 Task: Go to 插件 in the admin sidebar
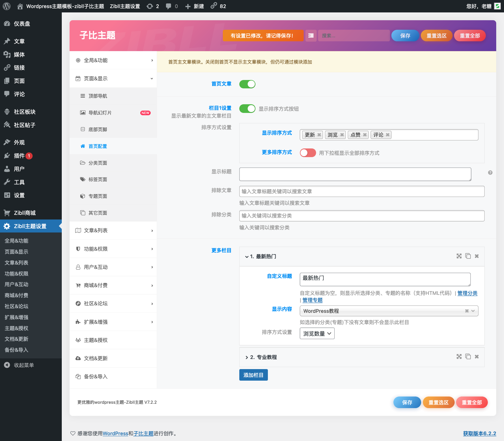click(19, 156)
